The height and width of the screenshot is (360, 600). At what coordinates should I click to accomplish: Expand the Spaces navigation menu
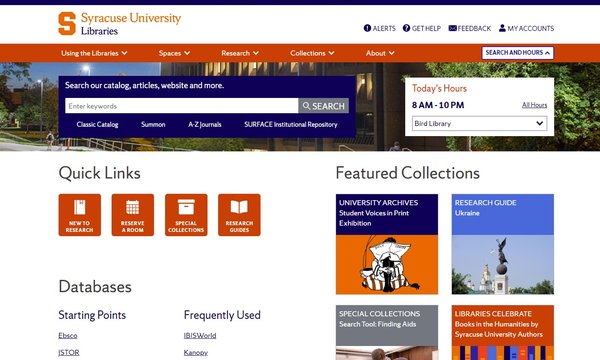174,53
